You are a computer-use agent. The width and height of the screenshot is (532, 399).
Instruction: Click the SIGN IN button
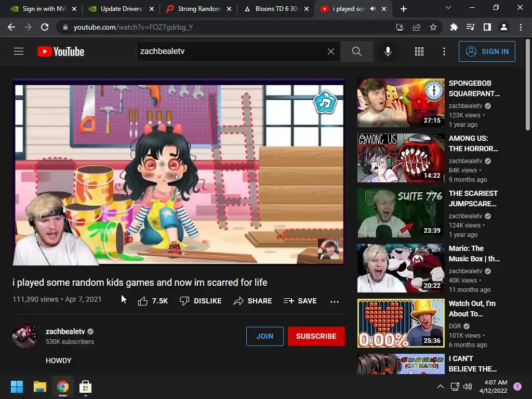click(x=487, y=51)
